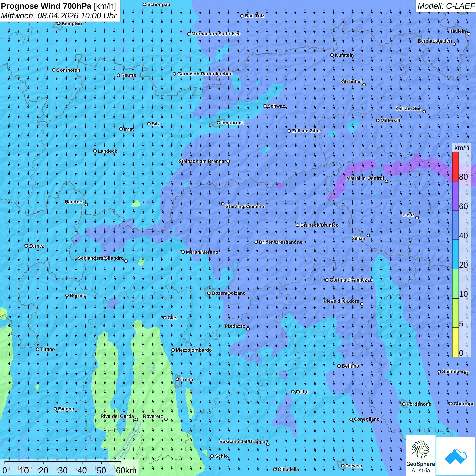Screen dimensions: 476x476
Task: Click the red legend swatch above 80
Action: click(x=455, y=167)
